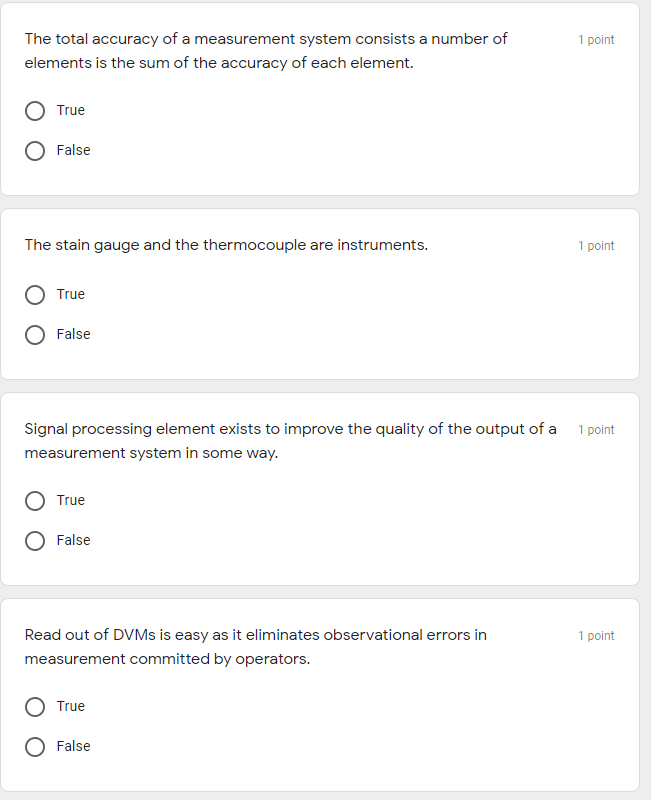The height and width of the screenshot is (800, 651).
Task: Click the False label text in second question
Action: click(74, 334)
